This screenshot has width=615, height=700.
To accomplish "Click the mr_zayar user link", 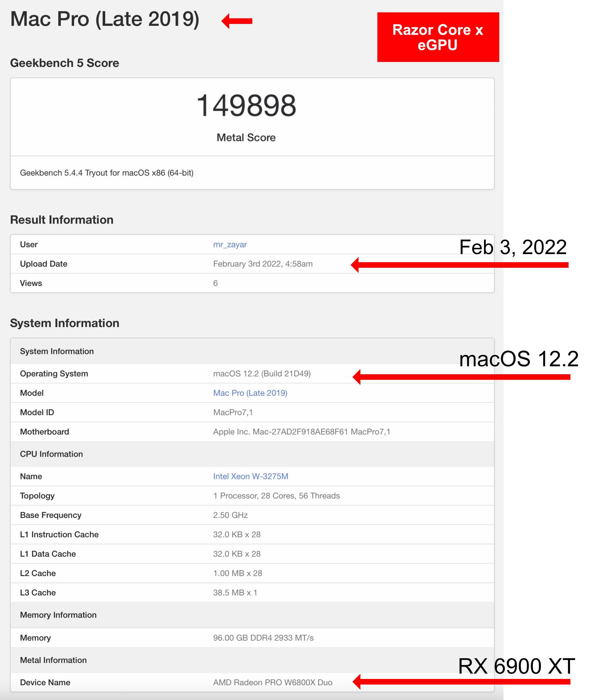I will point(229,244).
